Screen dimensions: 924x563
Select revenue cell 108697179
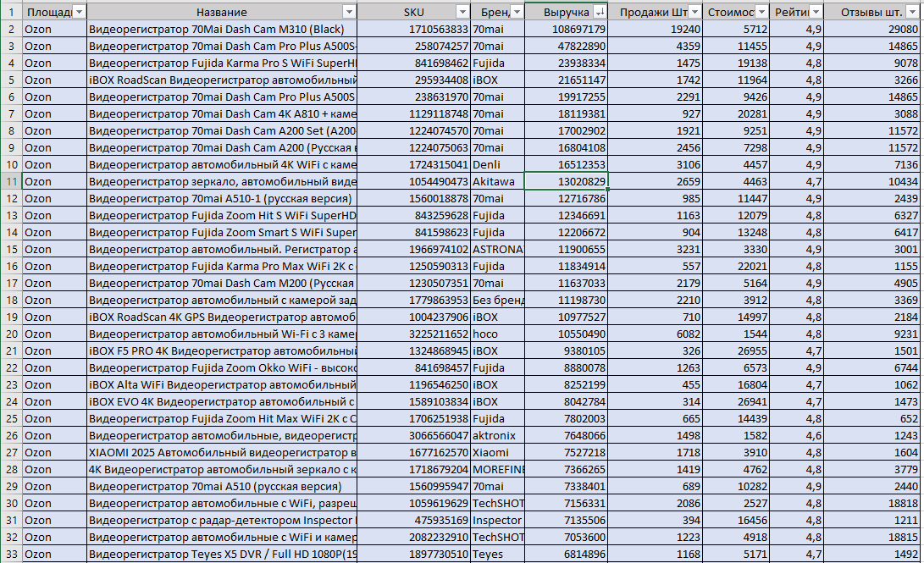566,29
